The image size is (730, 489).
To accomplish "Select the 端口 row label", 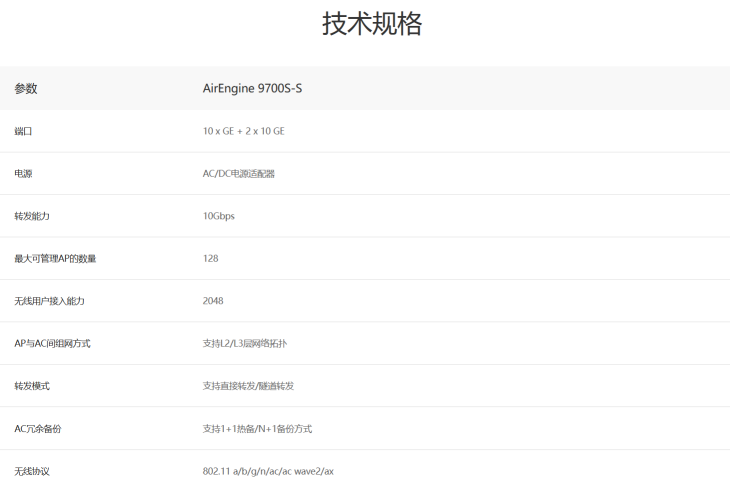I will 23,131.
